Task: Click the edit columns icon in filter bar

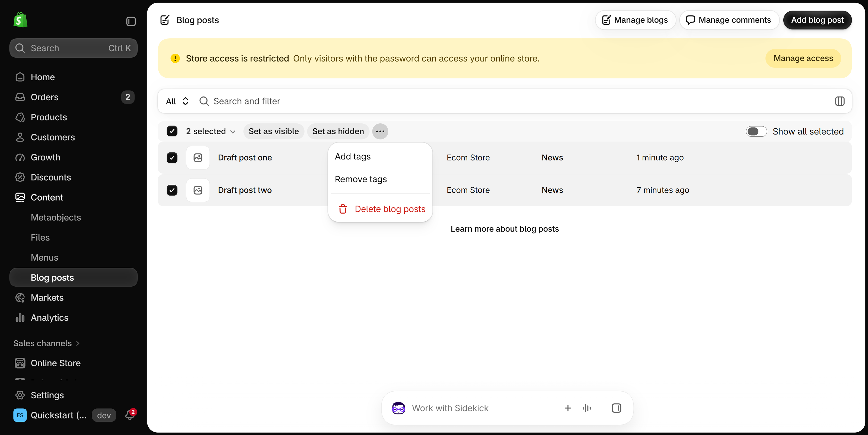Action: pyautogui.click(x=840, y=101)
